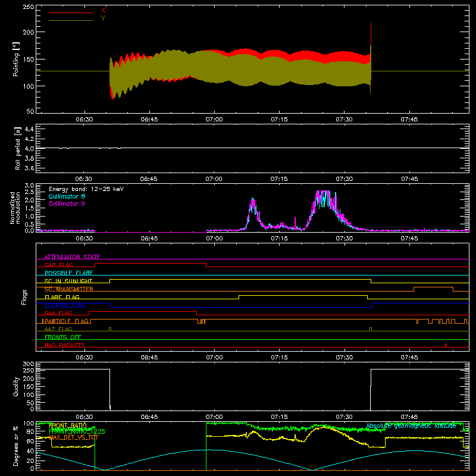Click the raised SC_TRANSMITTER segment near 07:50
The width and height of the screenshot is (476, 476).
point(434,287)
